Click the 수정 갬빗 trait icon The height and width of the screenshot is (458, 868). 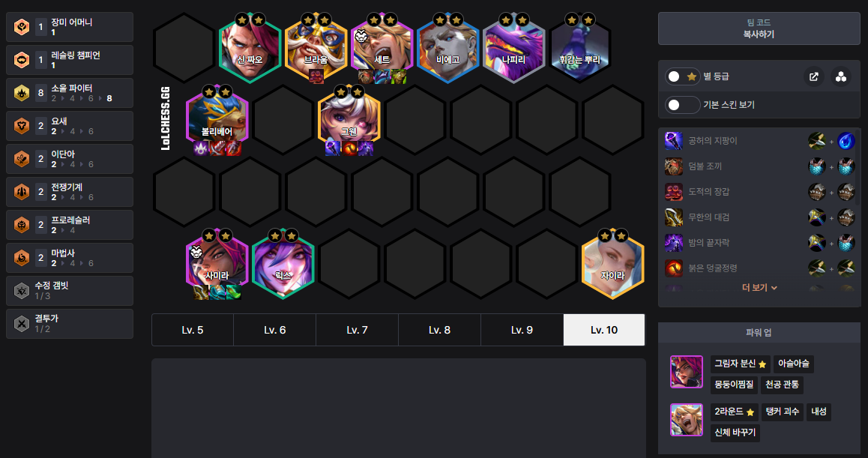[x=22, y=291]
